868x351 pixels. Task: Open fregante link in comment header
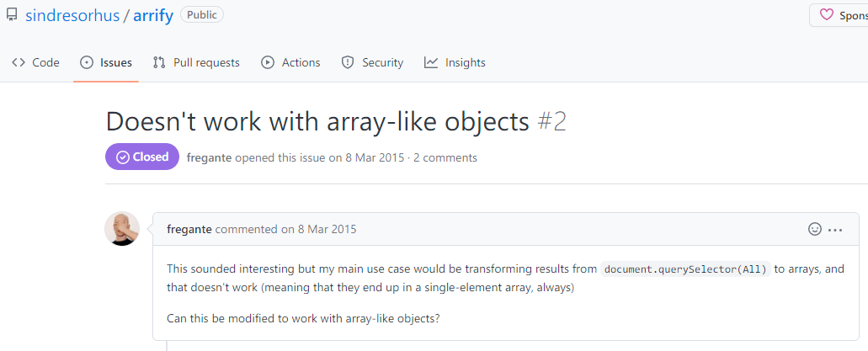189,229
